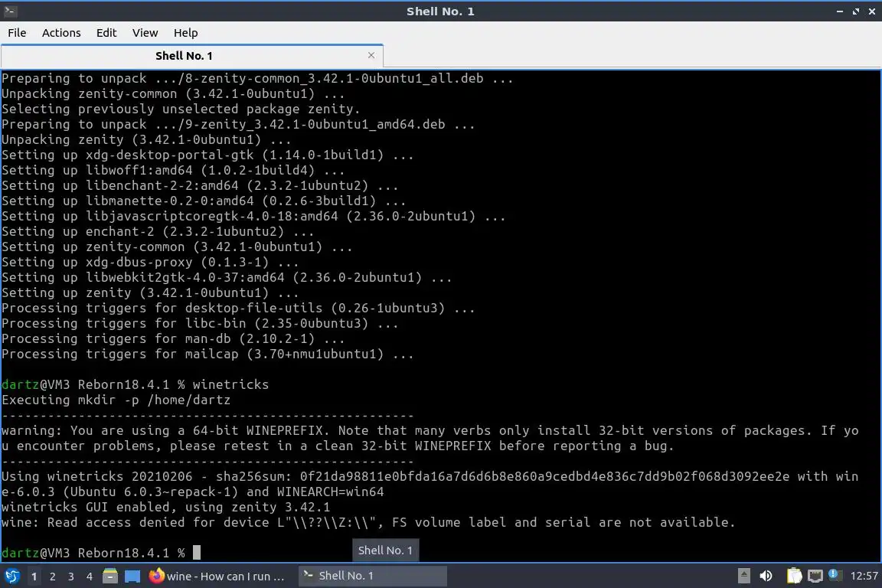Launch the file manager from the panel
Image resolution: width=882 pixels, height=588 pixels.
pyautogui.click(x=110, y=576)
